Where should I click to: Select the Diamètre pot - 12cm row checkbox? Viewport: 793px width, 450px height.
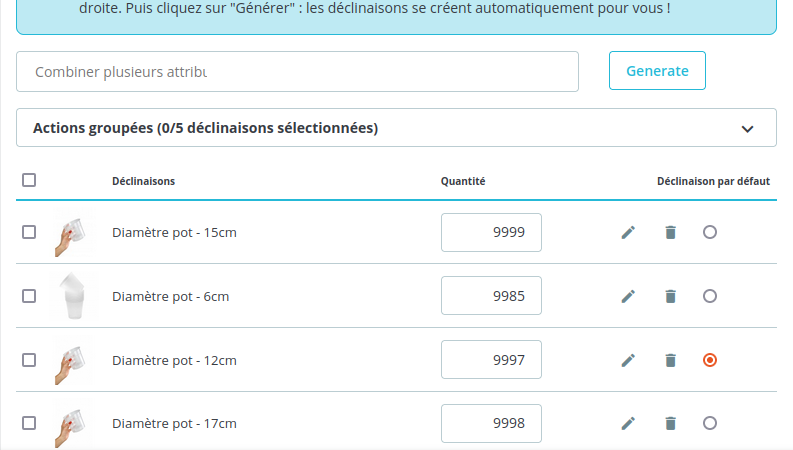coord(29,359)
